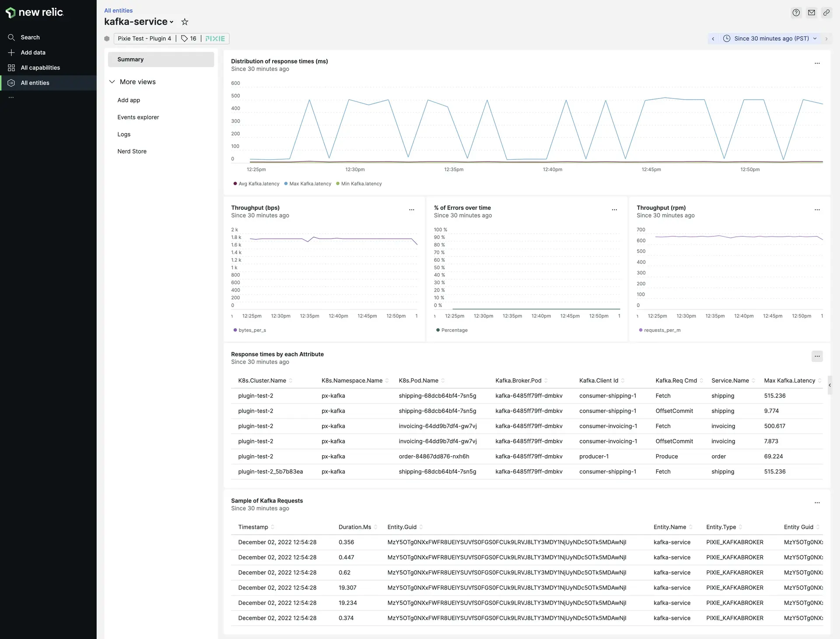The height and width of the screenshot is (639, 840).
Task: Open the feedback envelope icon
Action: click(x=811, y=13)
